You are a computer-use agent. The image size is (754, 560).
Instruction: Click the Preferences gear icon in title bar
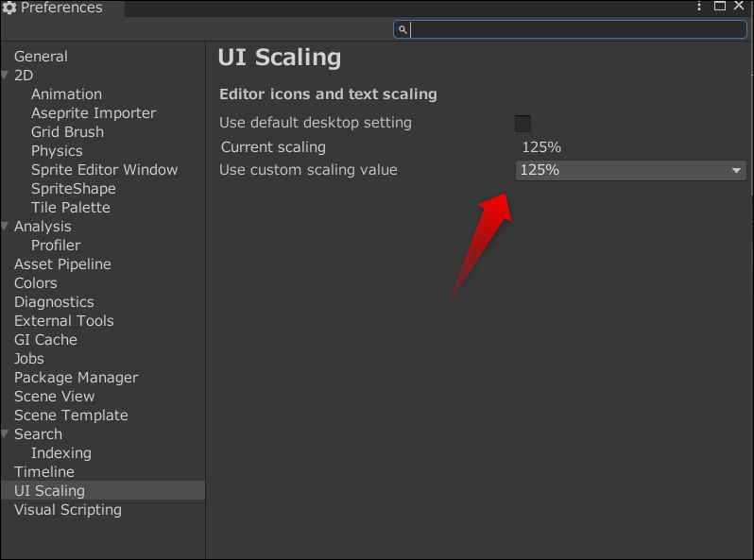point(9,8)
